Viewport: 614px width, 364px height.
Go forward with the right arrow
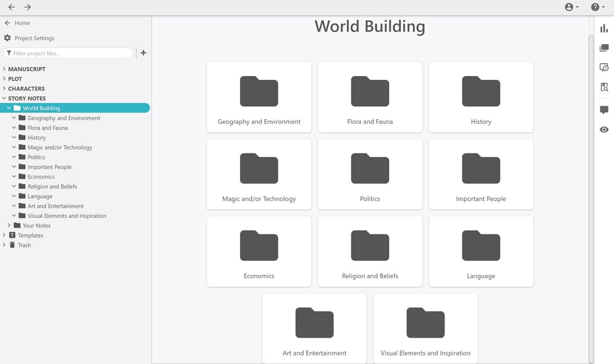[x=28, y=7]
